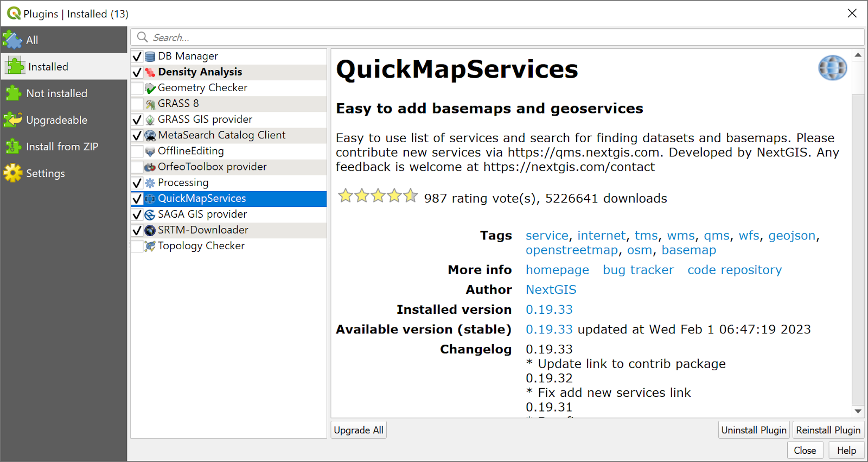Select the Processing row in plugin list

coord(228,183)
